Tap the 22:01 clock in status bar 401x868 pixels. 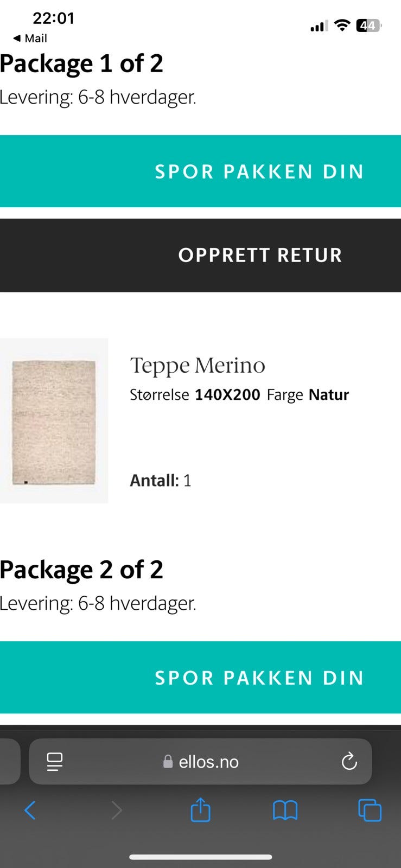pyautogui.click(x=53, y=18)
